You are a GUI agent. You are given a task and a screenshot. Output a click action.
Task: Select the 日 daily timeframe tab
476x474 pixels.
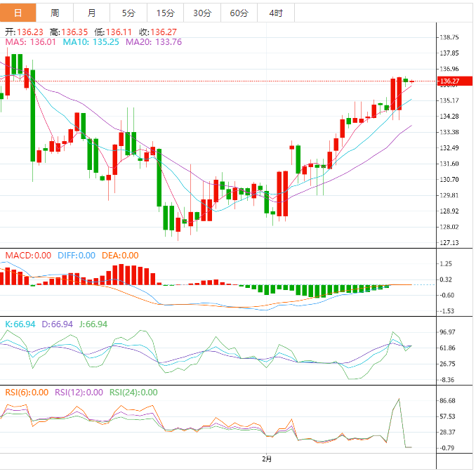(18, 13)
